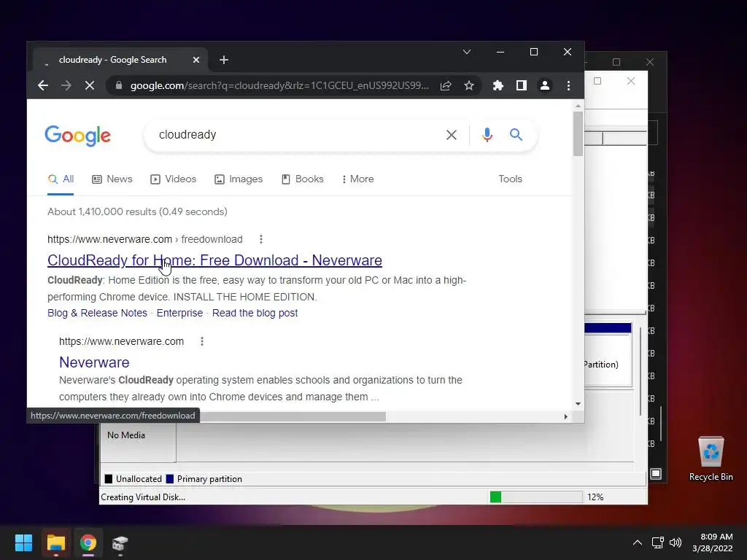Click the horizontal scrollbar right arrow
This screenshot has width=747, height=560.
[565, 416]
